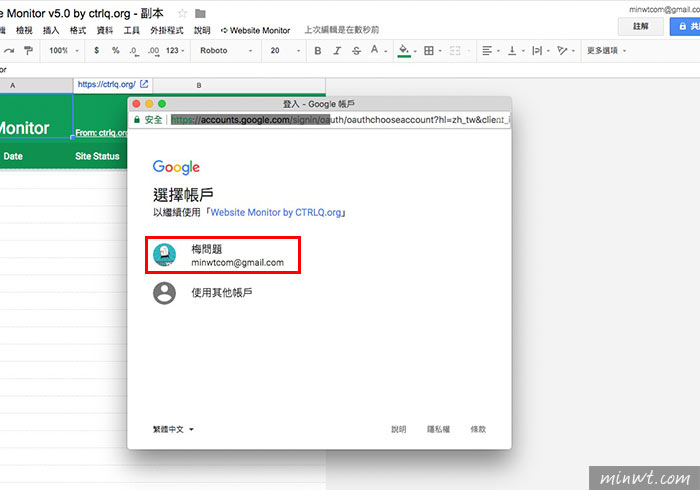Select column B header
This screenshot has height=490, width=700.
click(x=199, y=85)
